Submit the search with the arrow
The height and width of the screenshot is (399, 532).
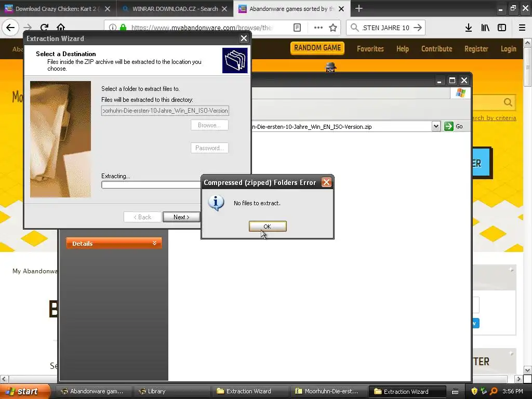pyautogui.click(x=418, y=28)
